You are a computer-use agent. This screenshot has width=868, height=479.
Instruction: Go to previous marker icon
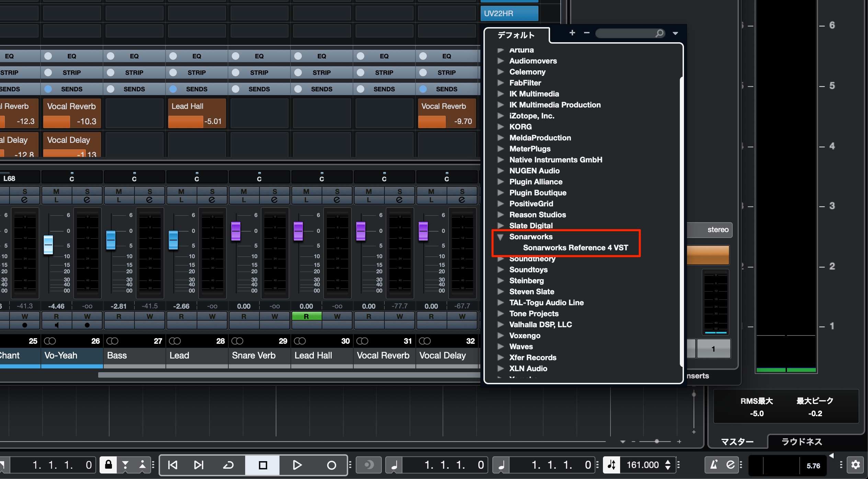point(173,465)
